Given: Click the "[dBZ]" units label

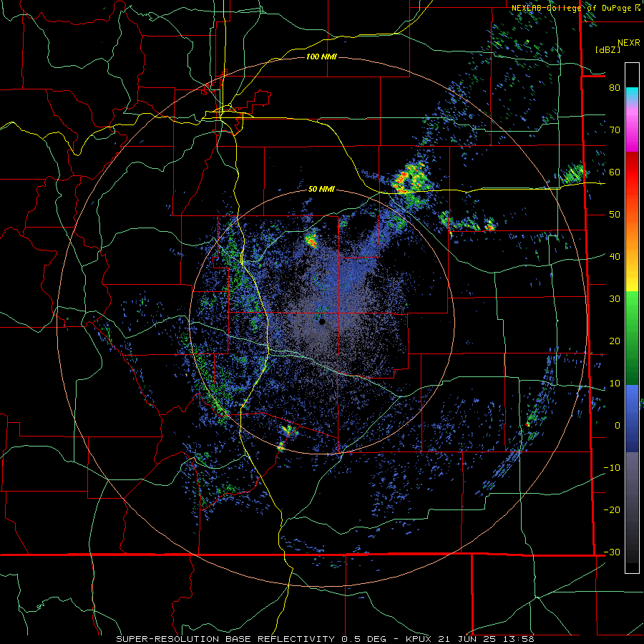Looking at the screenshot, I should (608, 49).
